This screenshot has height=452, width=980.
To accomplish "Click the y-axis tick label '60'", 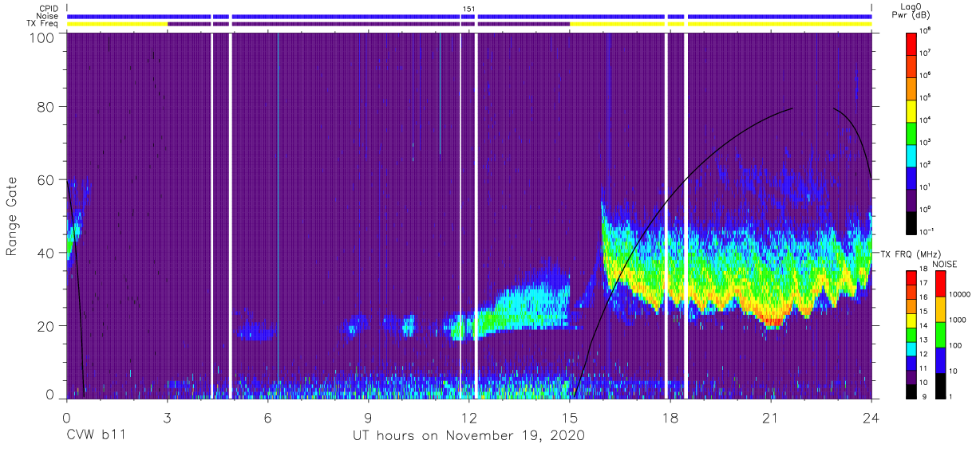I will pyautogui.click(x=47, y=180).
